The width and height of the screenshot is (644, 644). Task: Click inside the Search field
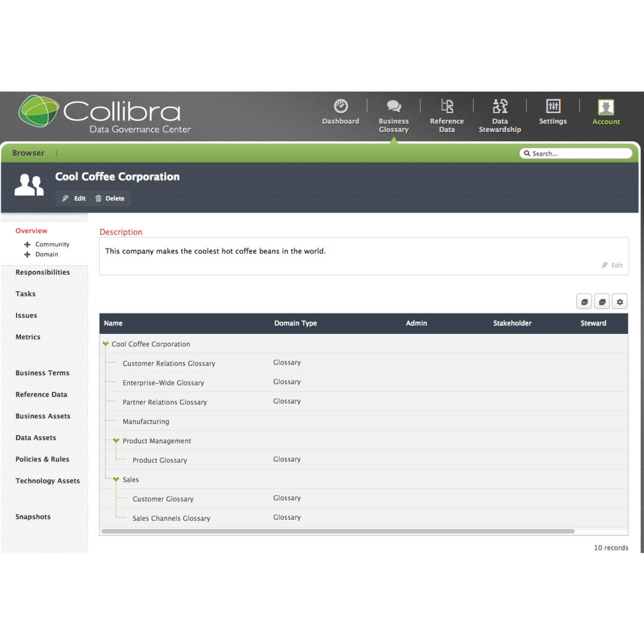click(x=576, y=153)
